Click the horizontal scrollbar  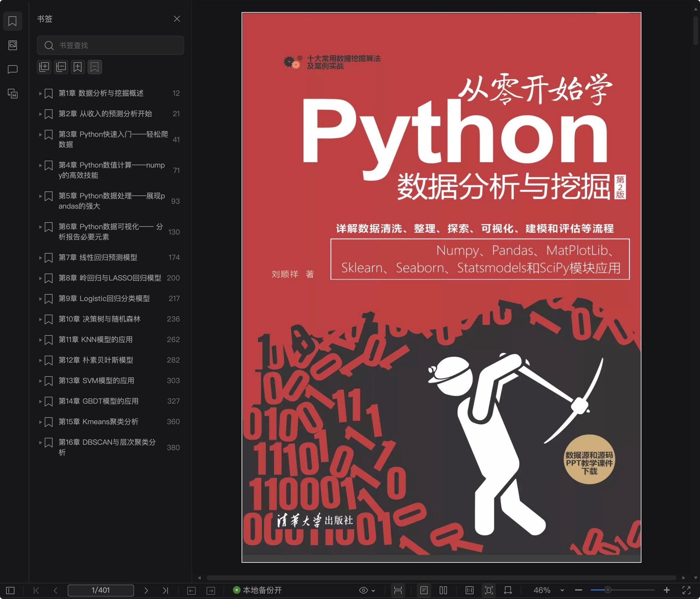click(441, 578)
